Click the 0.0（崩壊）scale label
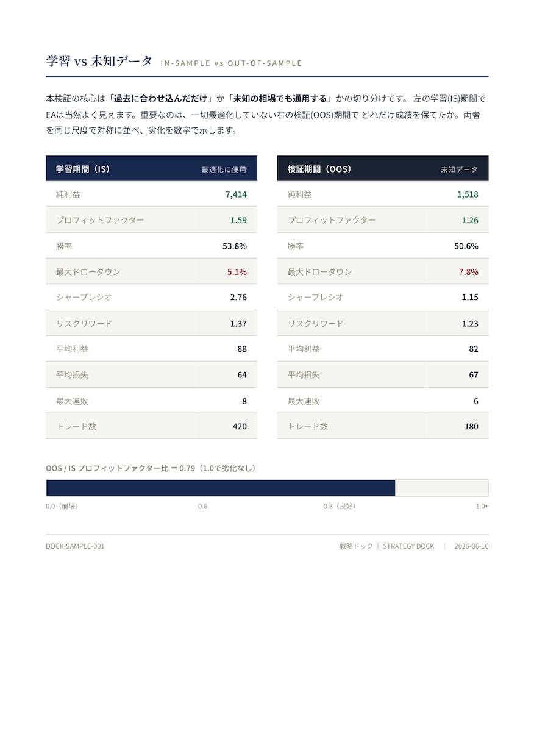 tap(62, 506)
